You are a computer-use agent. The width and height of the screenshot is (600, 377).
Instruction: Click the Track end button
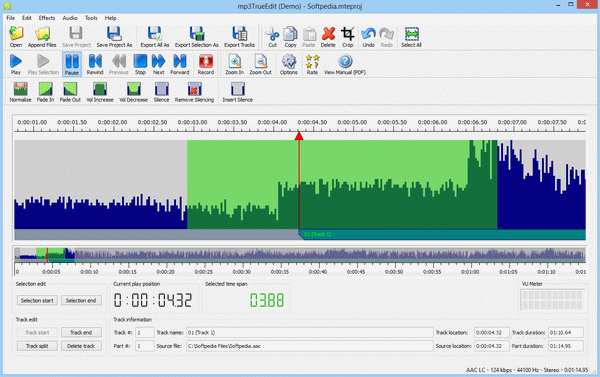click(81, 332)
